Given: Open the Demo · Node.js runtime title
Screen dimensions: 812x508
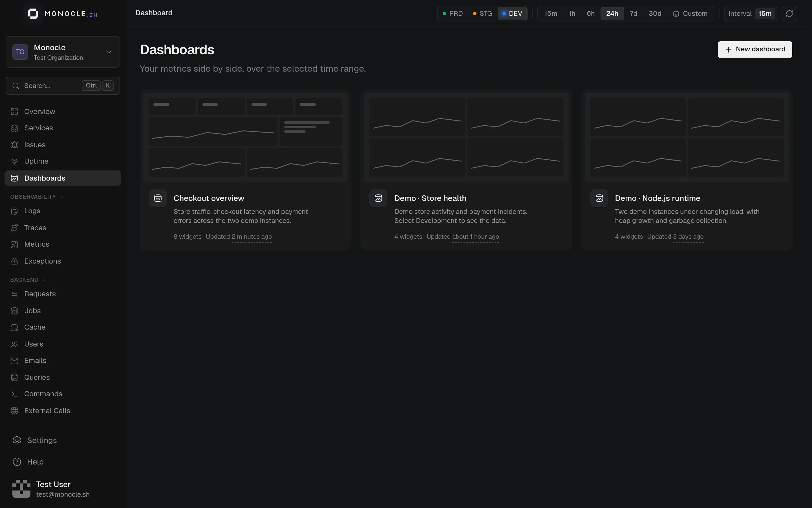Looking at the screenshot, I should (x=657, y=198).
